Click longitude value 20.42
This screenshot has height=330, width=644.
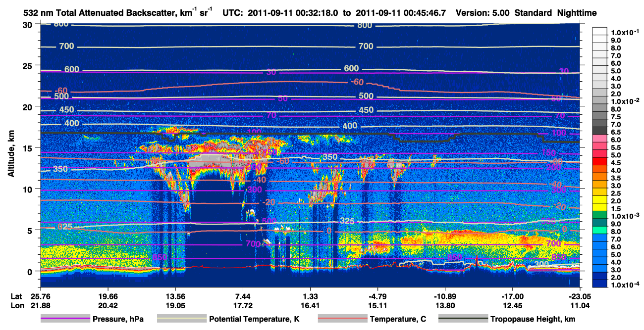(x=108, y=305)
